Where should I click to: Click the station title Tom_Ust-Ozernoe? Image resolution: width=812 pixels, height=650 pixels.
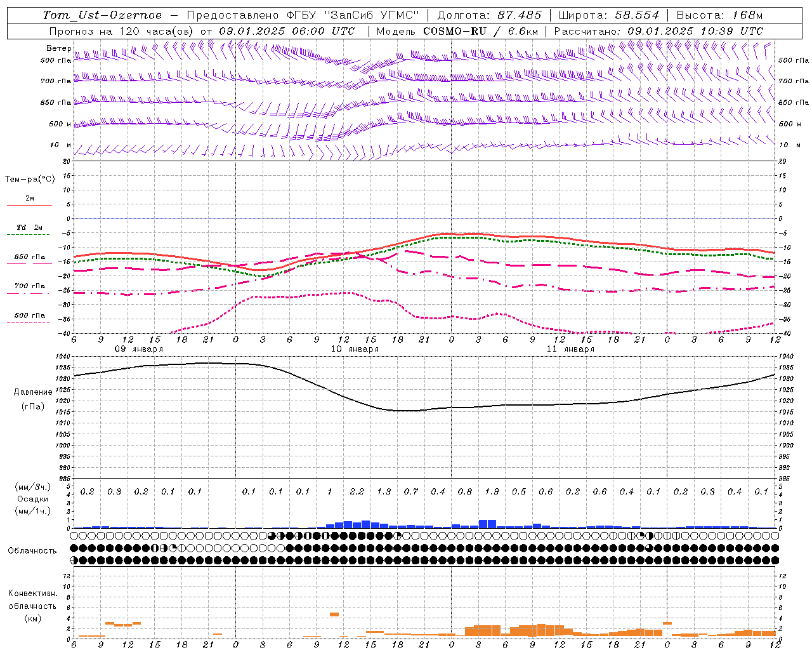(x=102, y=15)
